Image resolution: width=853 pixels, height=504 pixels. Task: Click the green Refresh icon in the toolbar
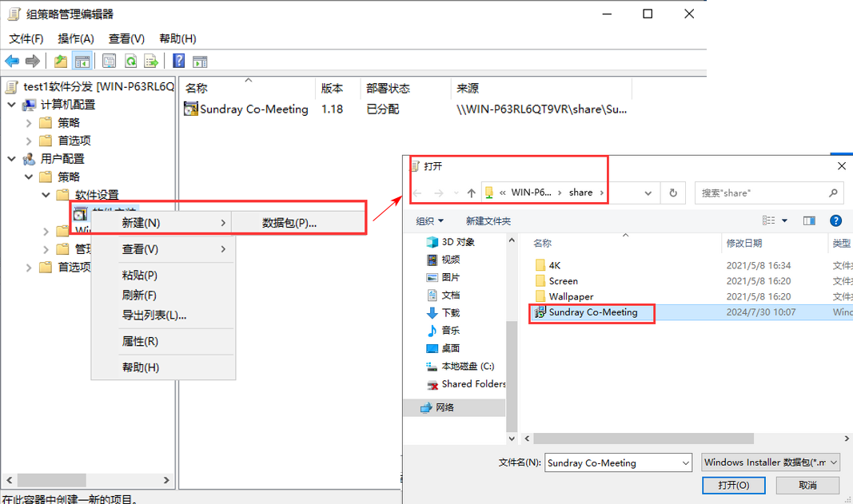(x=130, y=61)
